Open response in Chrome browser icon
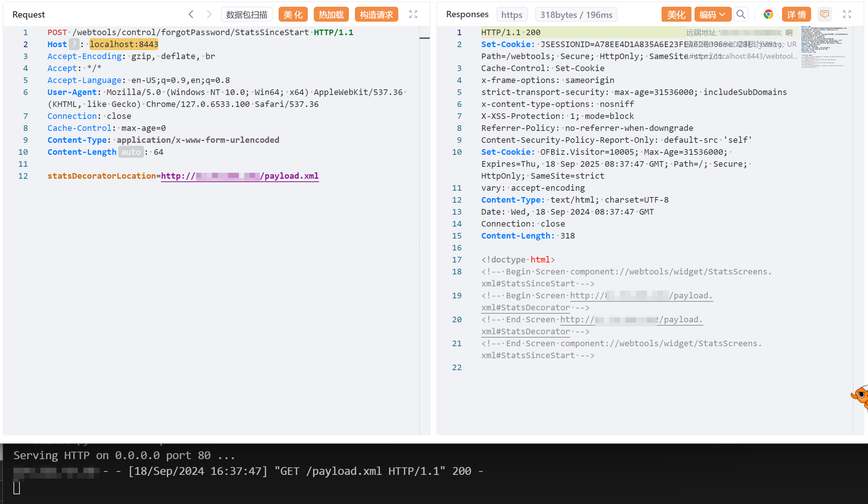Viewport: 868px width, 504px height. (x=768, y=15)
